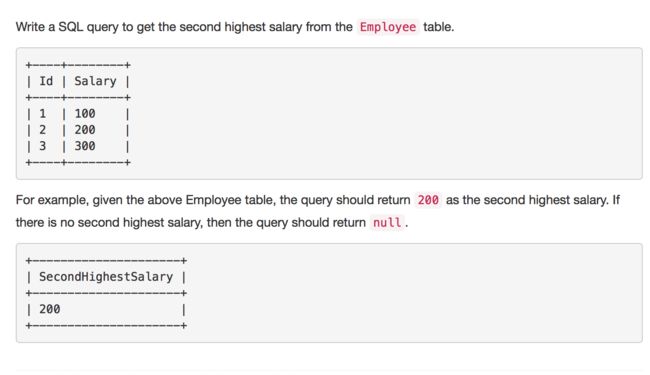650x375 pixels.
Task: Click the highlighted Employee table name
Action: (388, 27)
